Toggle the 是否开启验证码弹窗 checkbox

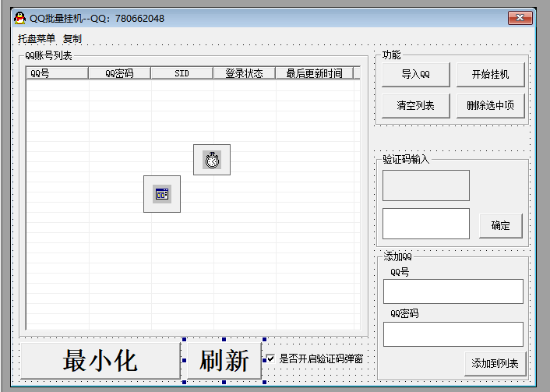(x=270, y=358)
